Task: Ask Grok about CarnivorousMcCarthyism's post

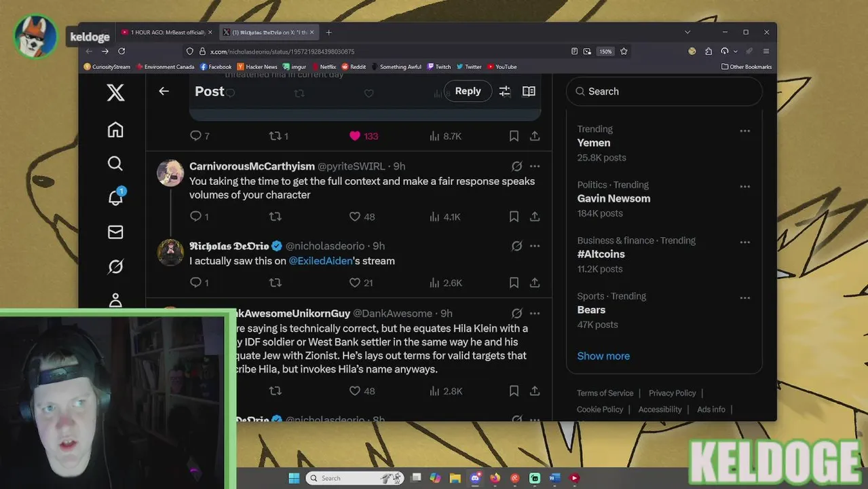Action: click(516, 166)
